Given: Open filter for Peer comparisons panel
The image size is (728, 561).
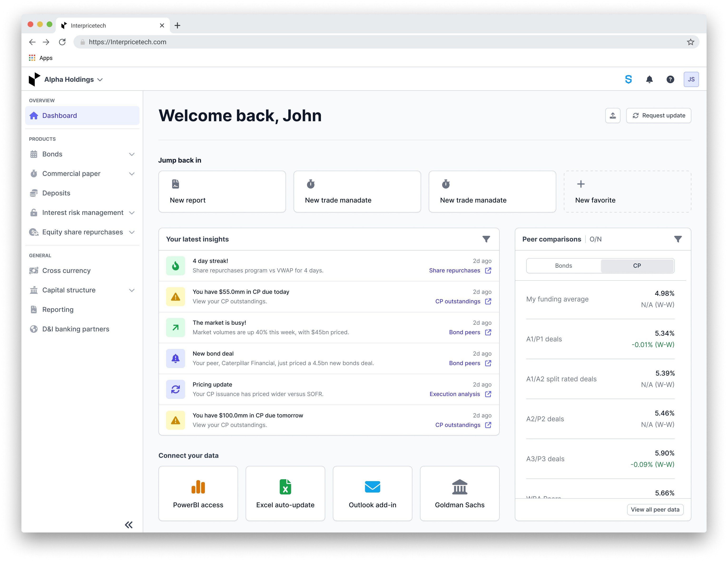Looking at the screenshot, I should [678, 239].
